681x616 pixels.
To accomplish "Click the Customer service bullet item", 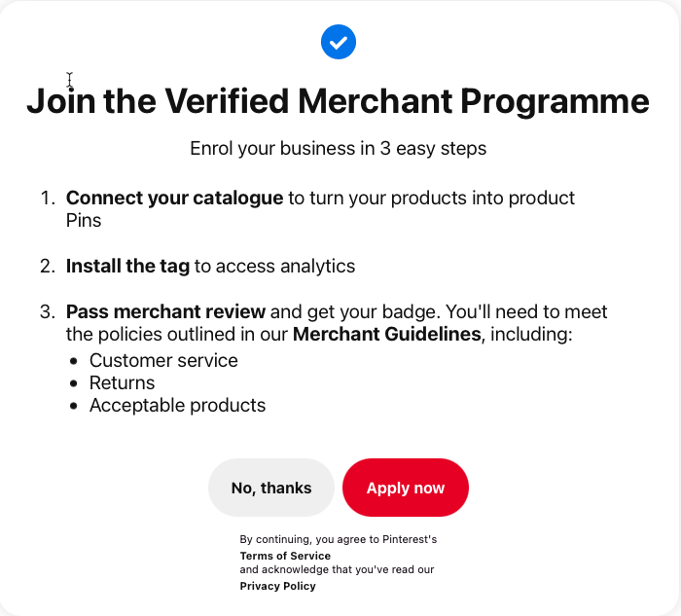I will coord(163,361).
